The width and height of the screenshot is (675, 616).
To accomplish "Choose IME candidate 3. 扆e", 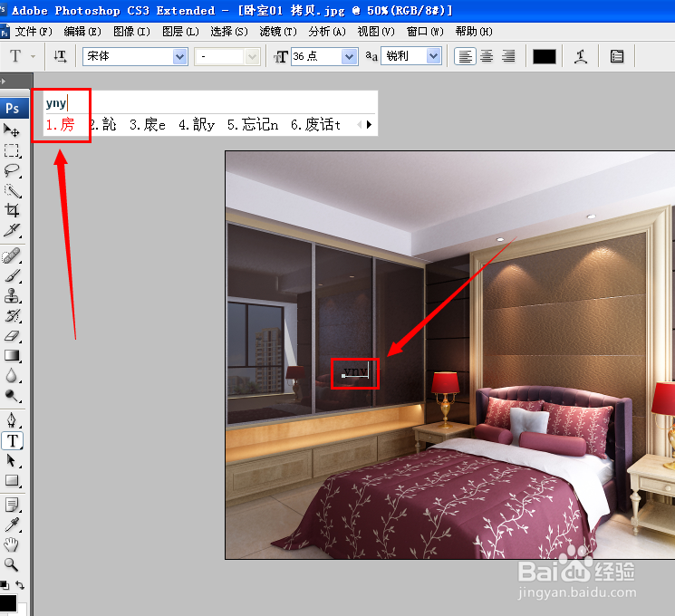I will (x=148, y=125).
